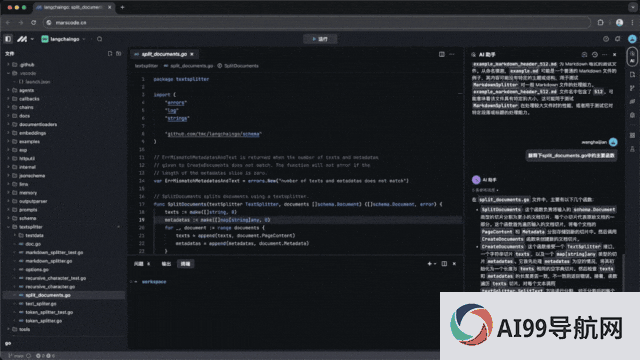
Task: Open the user avatar in top-right
Action: [632, 39]
